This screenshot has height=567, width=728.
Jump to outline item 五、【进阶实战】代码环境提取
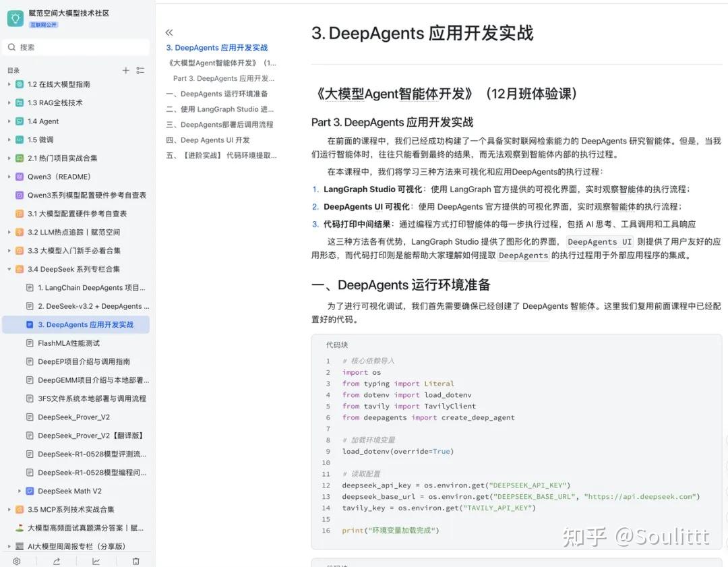222,155
